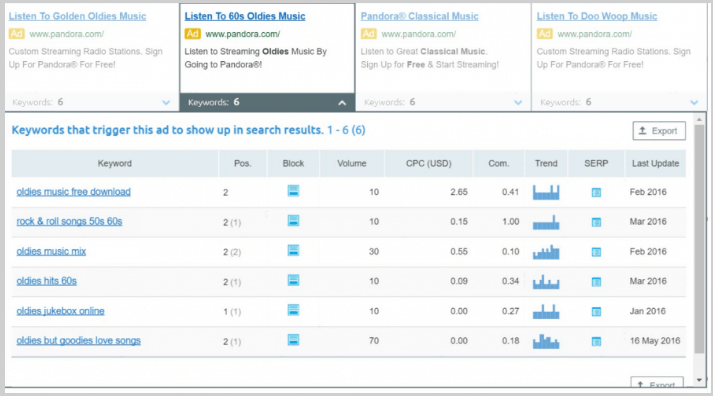Open the Block icon for oldies music free download
This screenshot has width=713, height=396.
293,191
